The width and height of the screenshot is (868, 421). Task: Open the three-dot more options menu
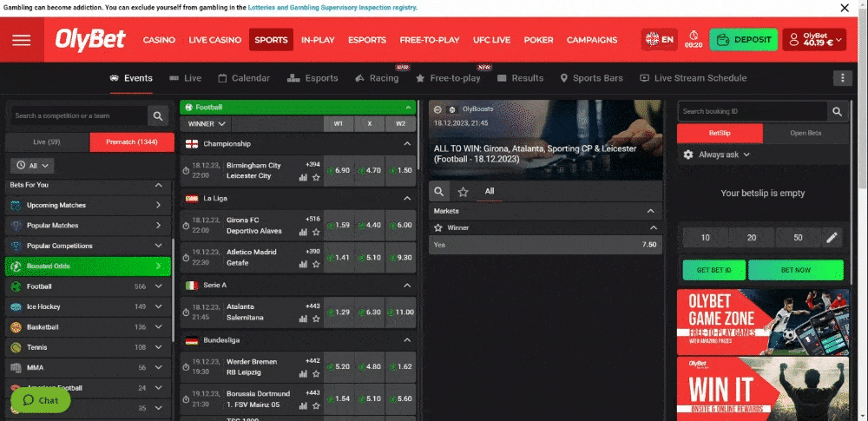coord(841,78)
